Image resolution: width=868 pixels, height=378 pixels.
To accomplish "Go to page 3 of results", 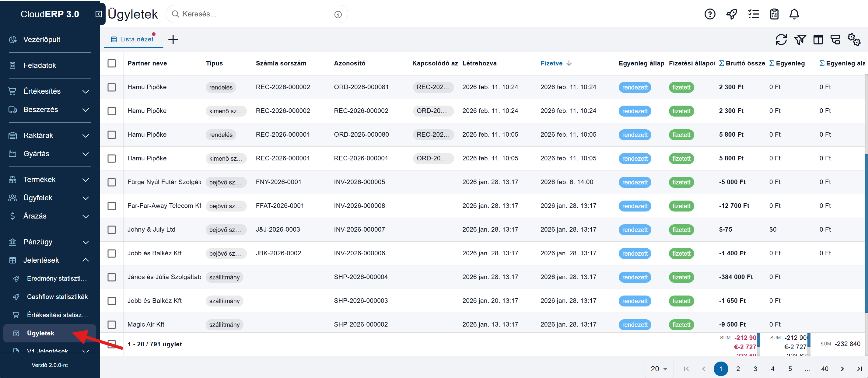I will (x=755, y=369).
